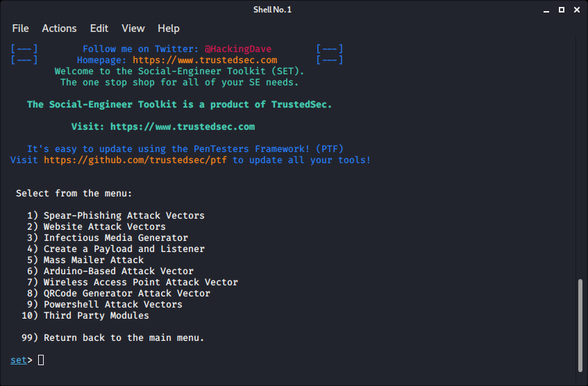Click 'Infectious Media Generator' menu line
588x386 pixels.
pos(108,238)
